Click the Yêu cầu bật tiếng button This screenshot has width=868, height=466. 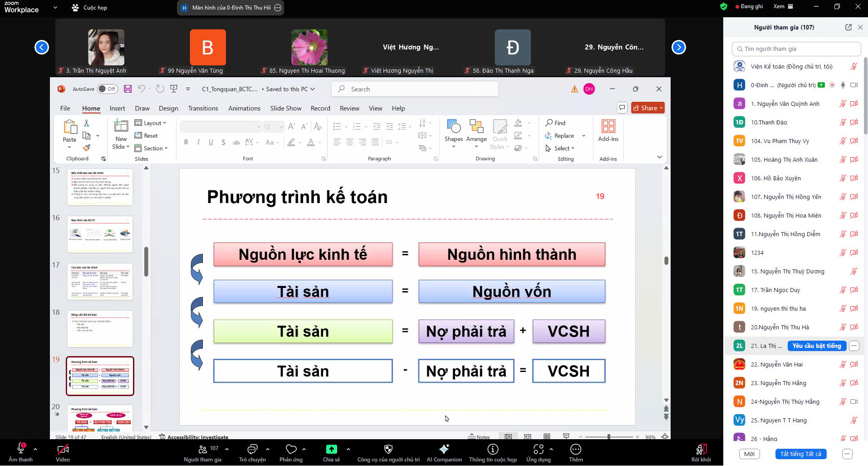click(x=817, y=346)
